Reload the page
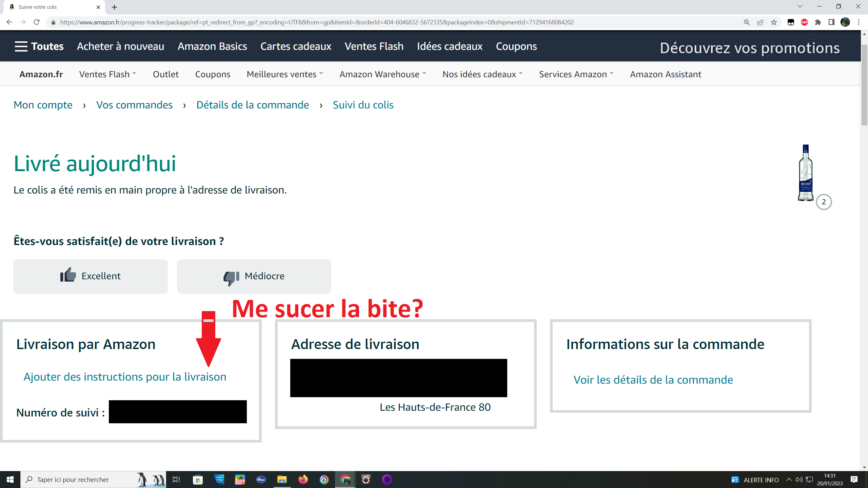Viewport: 868px width, 488px height. click(x=37, y=22)
